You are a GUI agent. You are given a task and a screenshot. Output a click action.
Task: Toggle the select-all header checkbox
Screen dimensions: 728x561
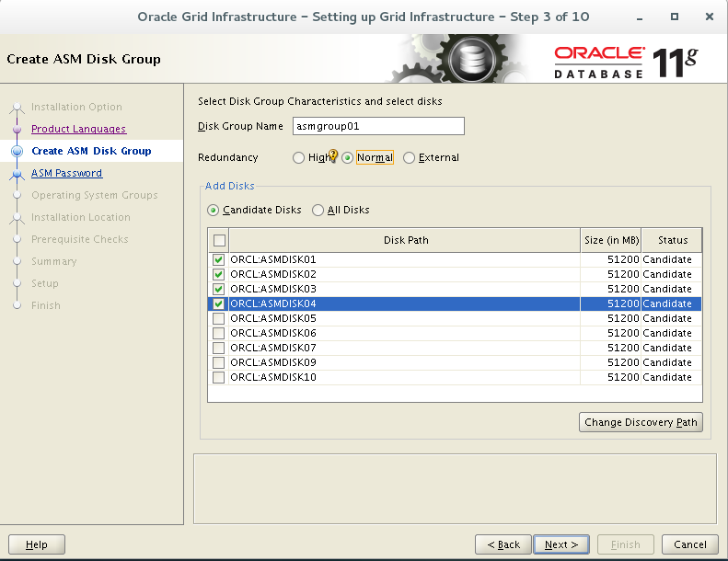click(x=219, y=240)
